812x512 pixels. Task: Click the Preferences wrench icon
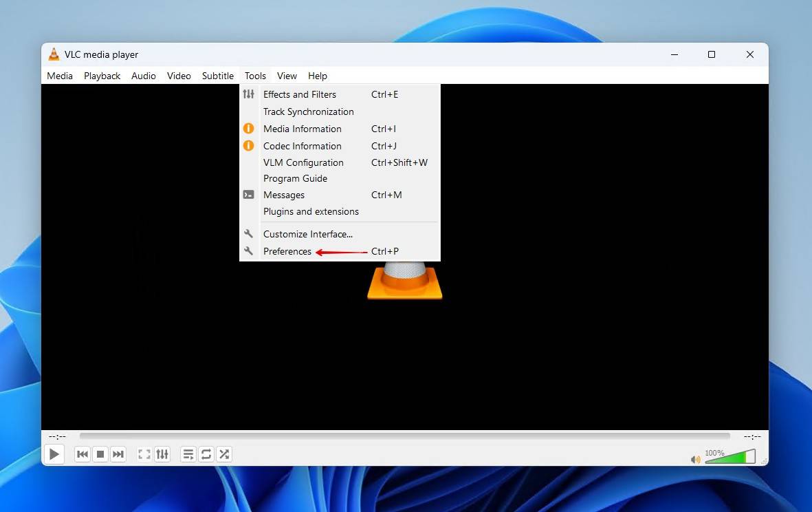[249, 250]
